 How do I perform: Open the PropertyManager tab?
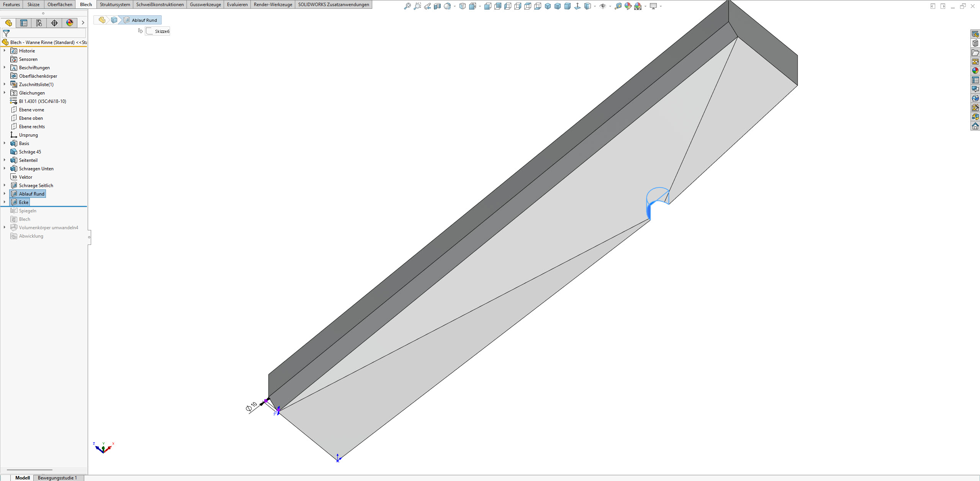pyautogui.click(x=24, y=23)
